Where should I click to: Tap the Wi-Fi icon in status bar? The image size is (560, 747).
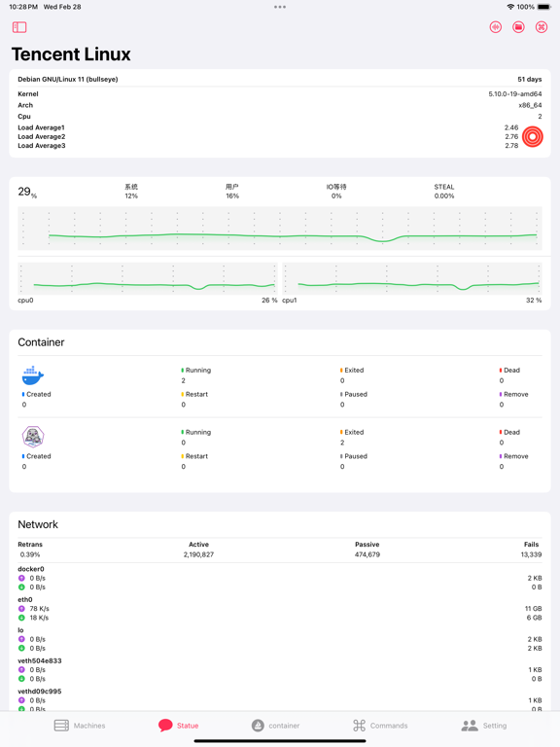click(510, 7)
